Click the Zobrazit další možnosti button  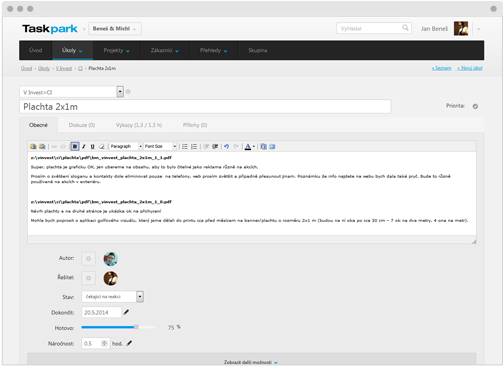(x=251, y=362)
